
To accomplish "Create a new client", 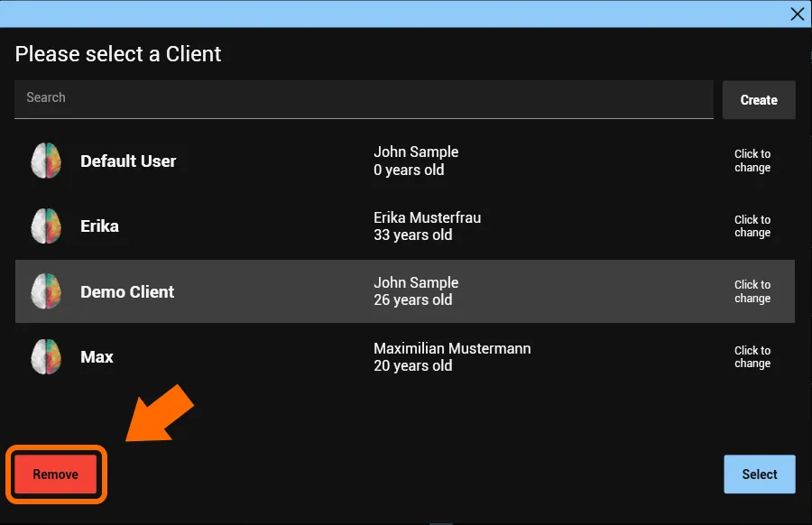I will (x=759, y=100).
